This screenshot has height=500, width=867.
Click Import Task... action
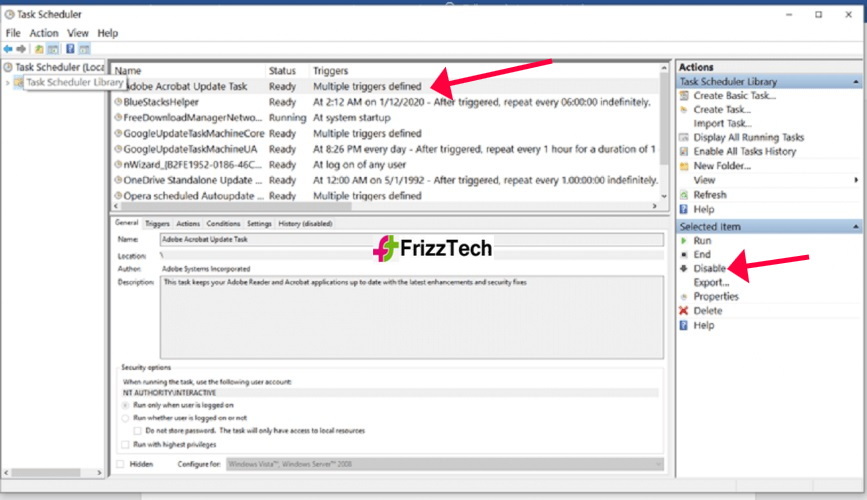click(x=723, y=123)
